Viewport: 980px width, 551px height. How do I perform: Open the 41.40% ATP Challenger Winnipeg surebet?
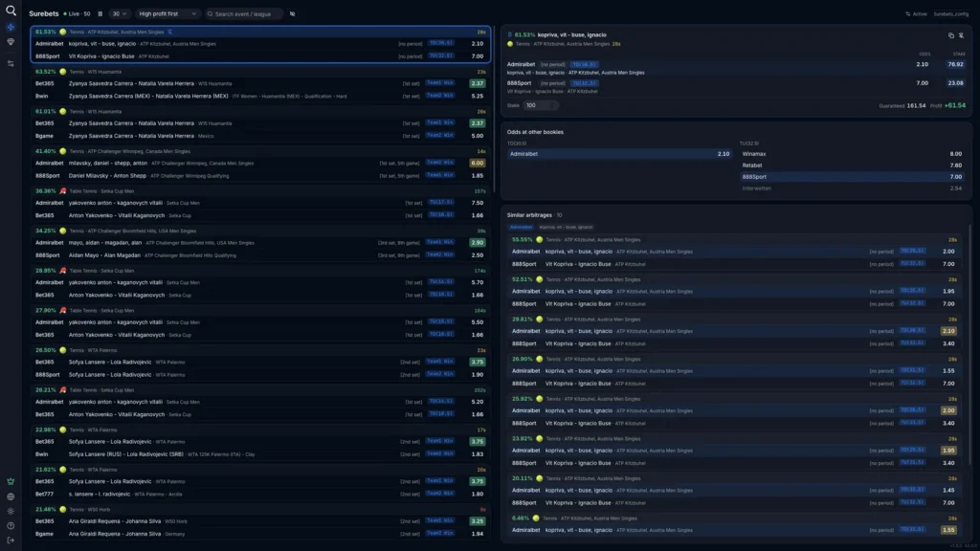coord(260,164)
